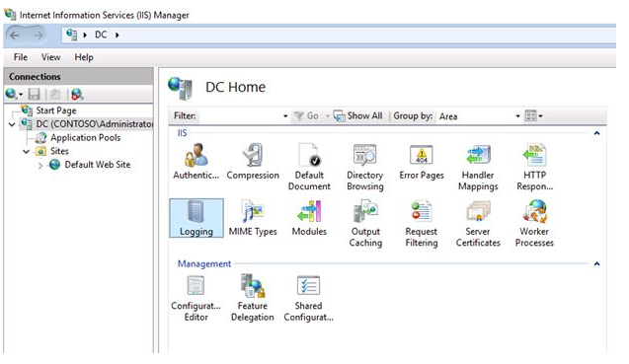
Task: Click DC in the address breadcrumb
Action: coord(101,35)
